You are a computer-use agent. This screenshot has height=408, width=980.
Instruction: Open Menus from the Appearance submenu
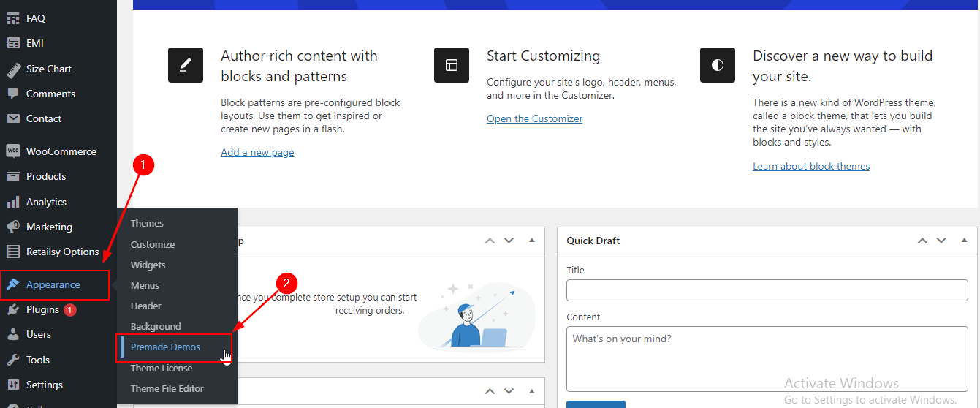click(145, 285)
